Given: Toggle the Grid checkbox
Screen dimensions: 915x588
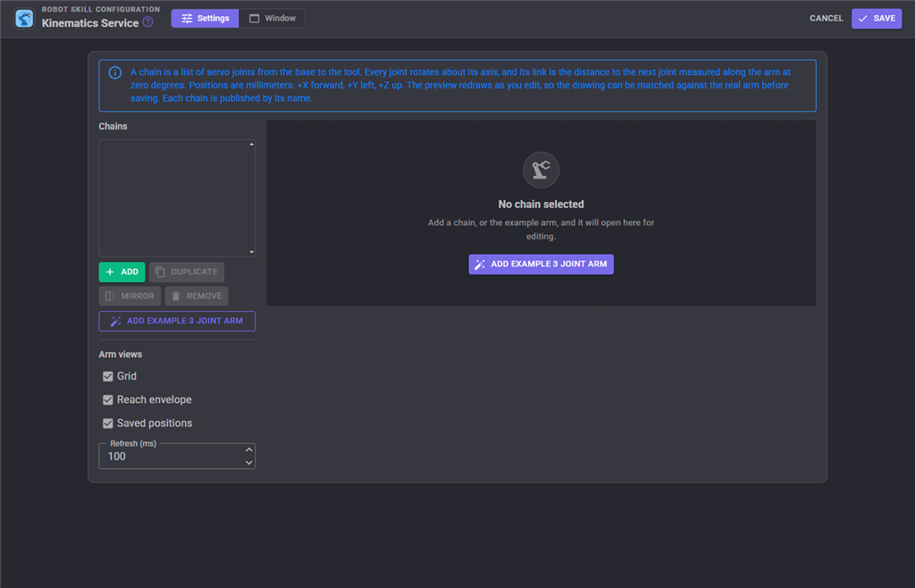Looking at the screenshot, I should (x=108, y=376).
